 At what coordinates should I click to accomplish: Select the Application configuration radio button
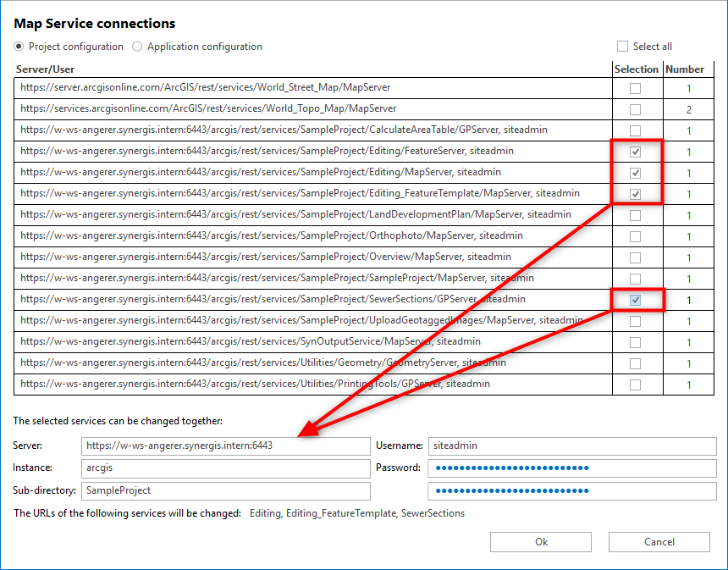pos(136,47)
